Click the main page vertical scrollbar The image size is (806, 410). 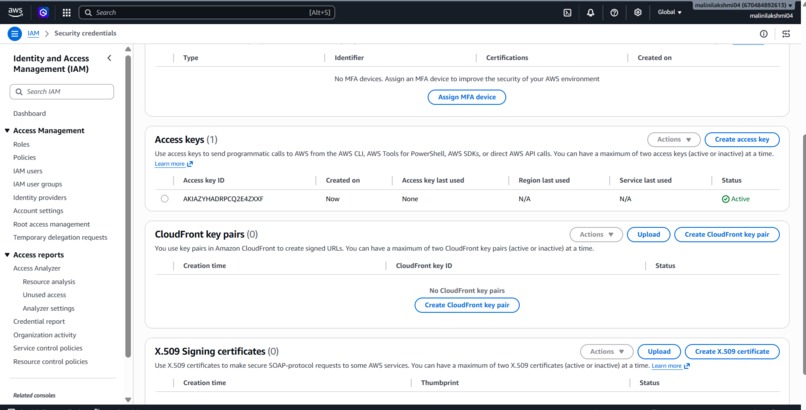[x=803, y=254]
